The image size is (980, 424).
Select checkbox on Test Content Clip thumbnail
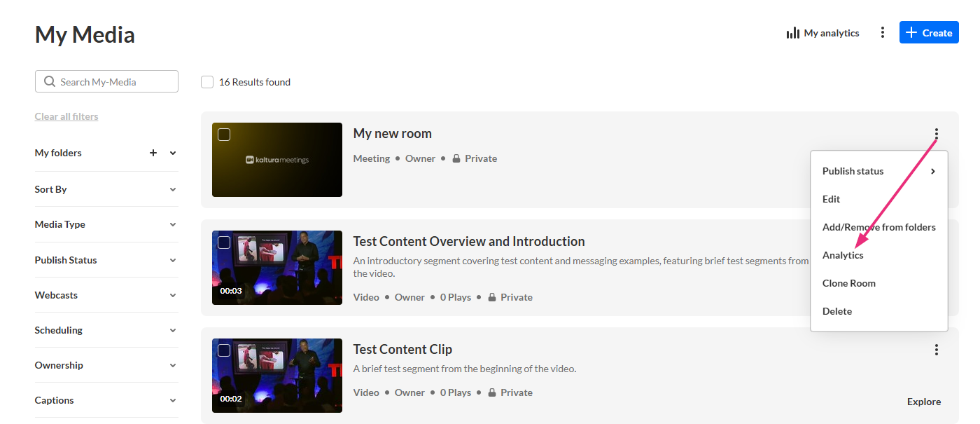click(x=224, y=350)
